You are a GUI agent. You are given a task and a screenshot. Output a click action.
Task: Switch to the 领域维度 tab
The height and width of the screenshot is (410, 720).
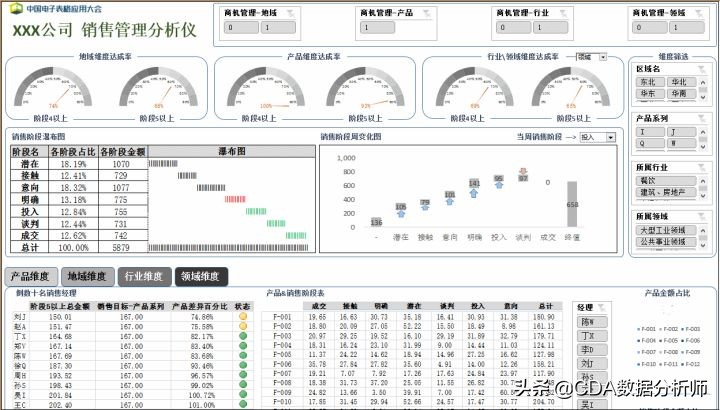click(201, 276)
